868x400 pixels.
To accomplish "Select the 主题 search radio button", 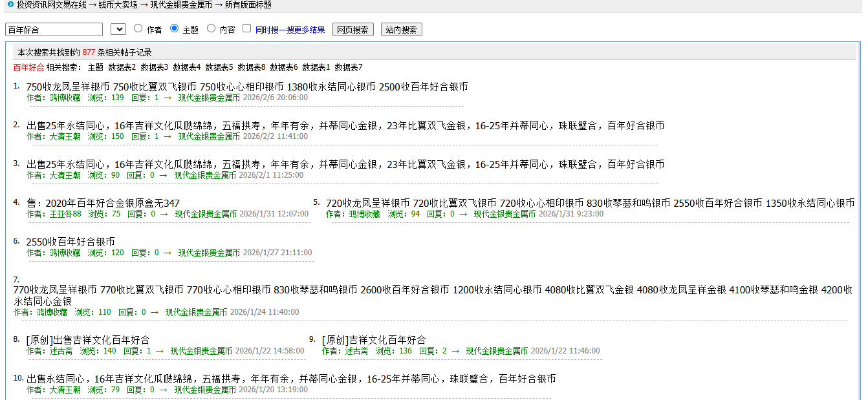I will [x=173, y=27].
